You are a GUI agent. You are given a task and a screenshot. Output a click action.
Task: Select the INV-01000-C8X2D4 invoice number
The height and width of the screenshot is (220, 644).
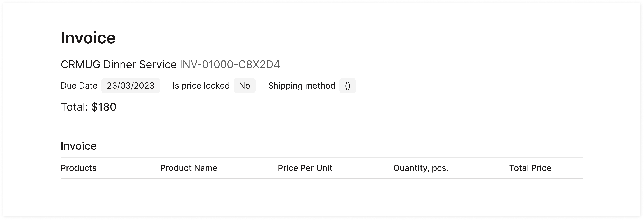[x=230, y=65]
